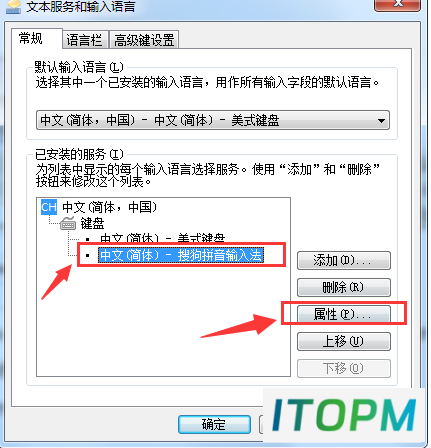431x448 pixels.
Task: Select the default language combo box
Action: (x=213, y=120)
